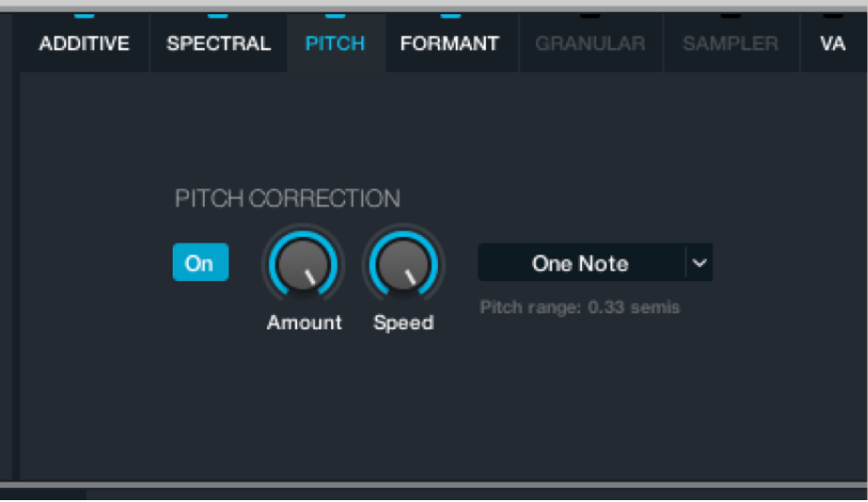
Task: Enable the indicator above SAMPLER
Action: pyautogui.click(x=732, y=14)
